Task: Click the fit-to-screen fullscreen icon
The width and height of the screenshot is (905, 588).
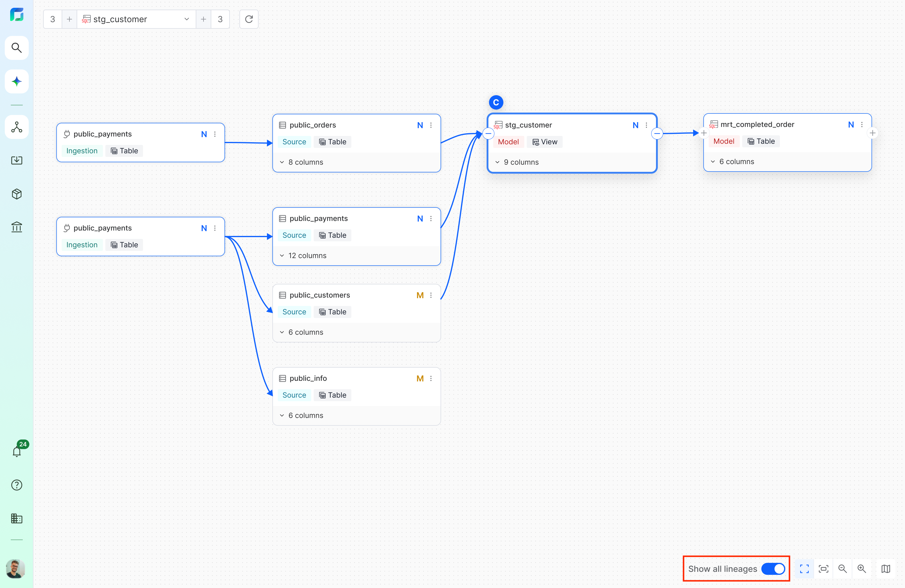Action: [804, 569]
